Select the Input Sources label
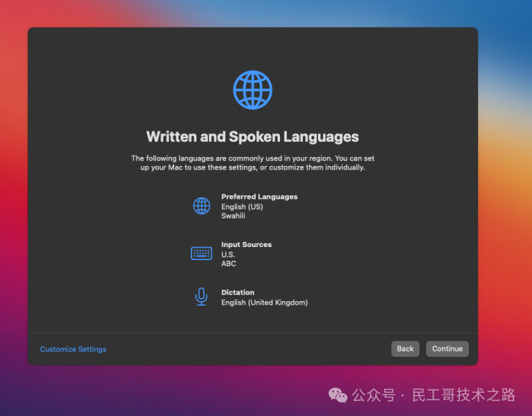The image size is (532, 416). coord(246,245)
